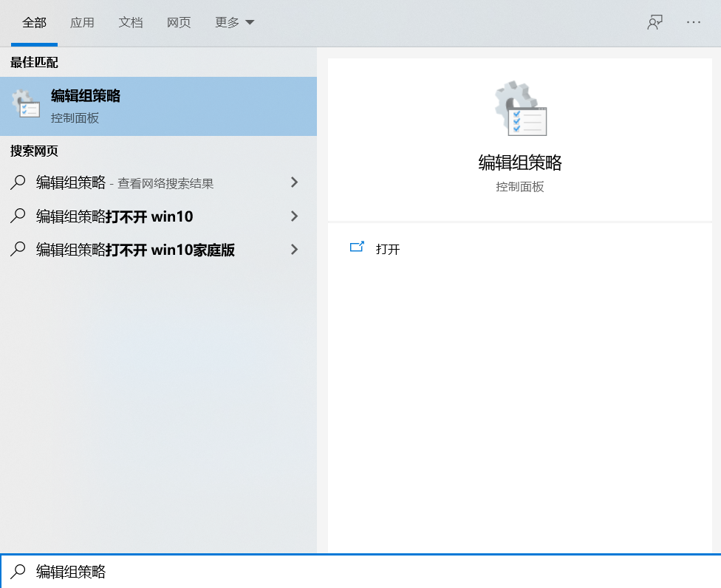Image resolution: width=721 pixels, height=588 pixels.
Task: Click magnifier icon beside 打不开 win10 suggestion
Action: (18, 216)
